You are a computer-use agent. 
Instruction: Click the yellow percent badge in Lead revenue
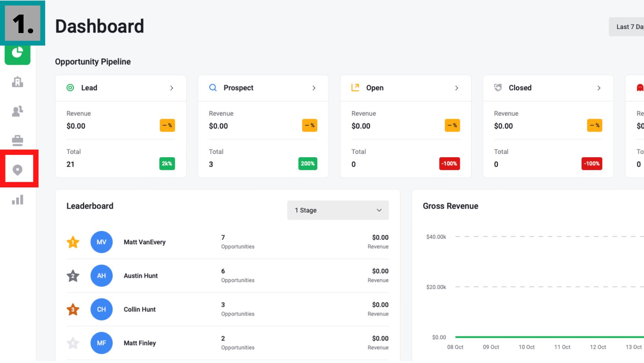click(x=167, y=125)
